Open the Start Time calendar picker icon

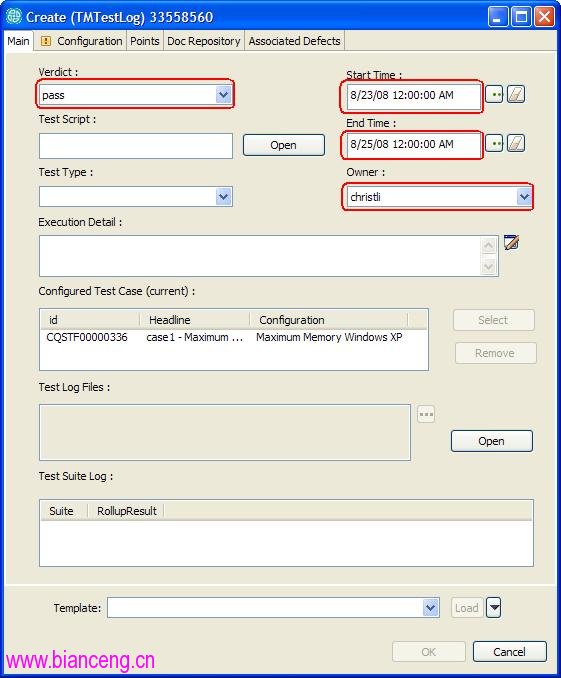[x=494, y=94]
